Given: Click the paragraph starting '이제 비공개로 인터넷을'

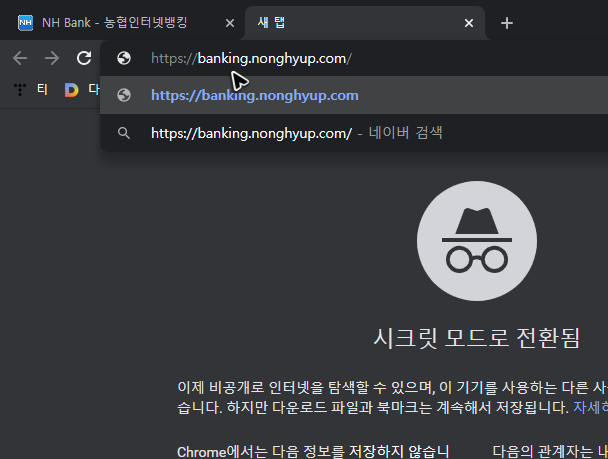Looking at the screenshot, I should [392, 397].
